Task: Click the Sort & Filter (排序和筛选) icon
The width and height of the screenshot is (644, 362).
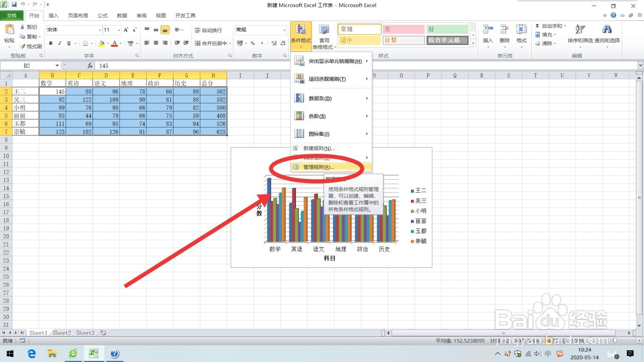Action: [580, 29]
